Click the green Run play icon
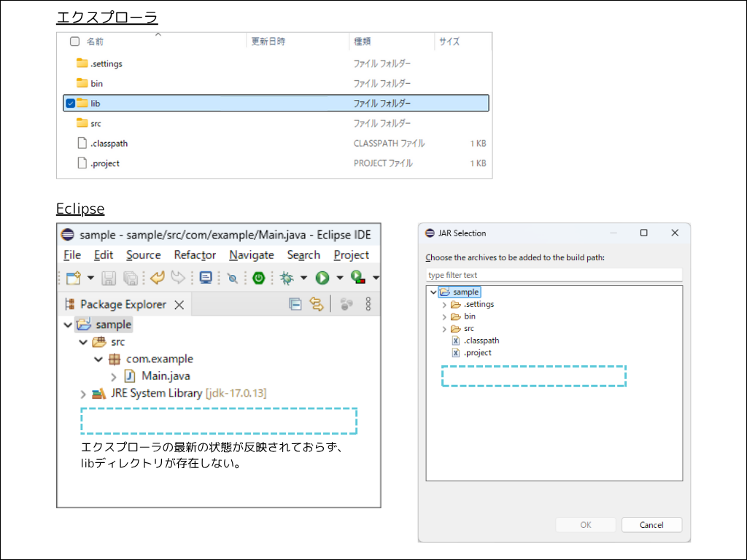Image resolution: width=747 pixels, height=560 pixels. tap(322, 278)
